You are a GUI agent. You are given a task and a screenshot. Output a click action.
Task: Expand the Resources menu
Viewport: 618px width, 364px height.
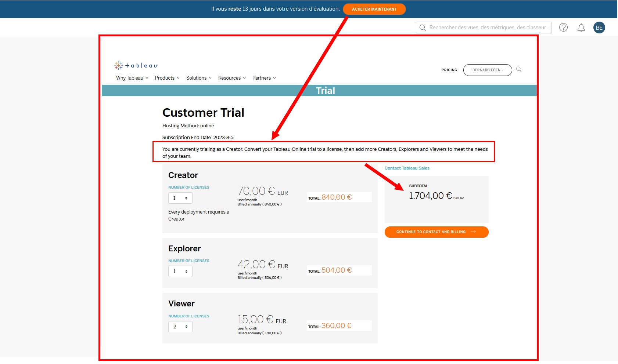point(232,78)
